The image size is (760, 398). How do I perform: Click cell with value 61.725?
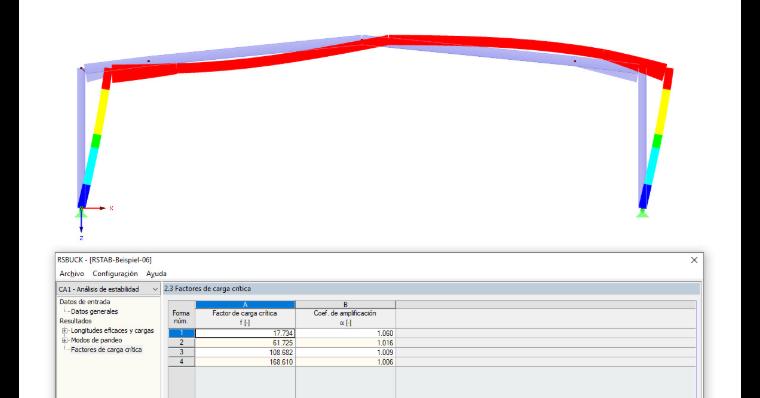click(245, 343)
